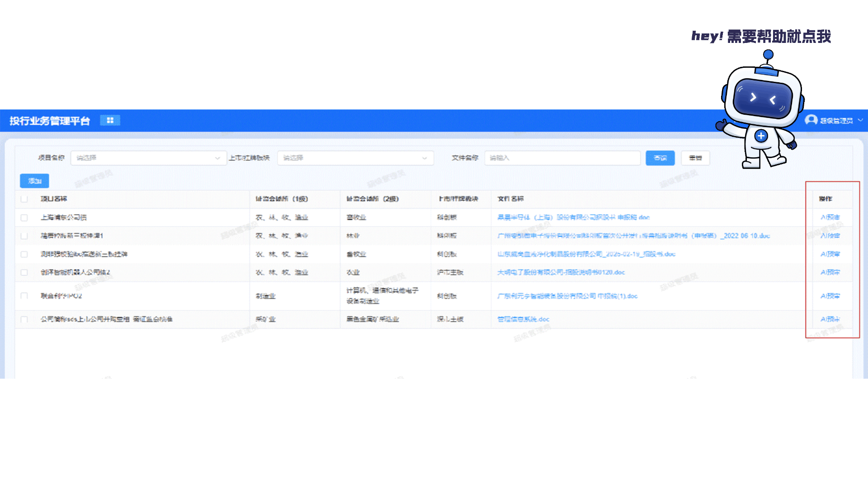Open 管理信息系统.doc file link

tap(523, 319)
